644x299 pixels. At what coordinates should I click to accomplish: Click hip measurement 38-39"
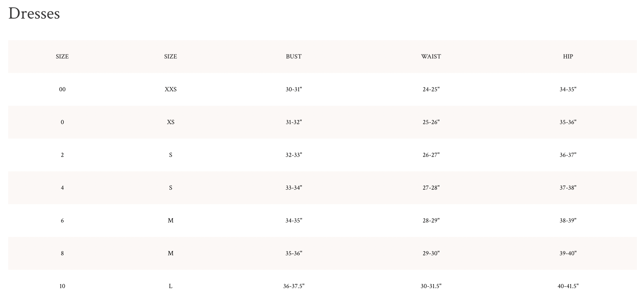pos(568,221)
